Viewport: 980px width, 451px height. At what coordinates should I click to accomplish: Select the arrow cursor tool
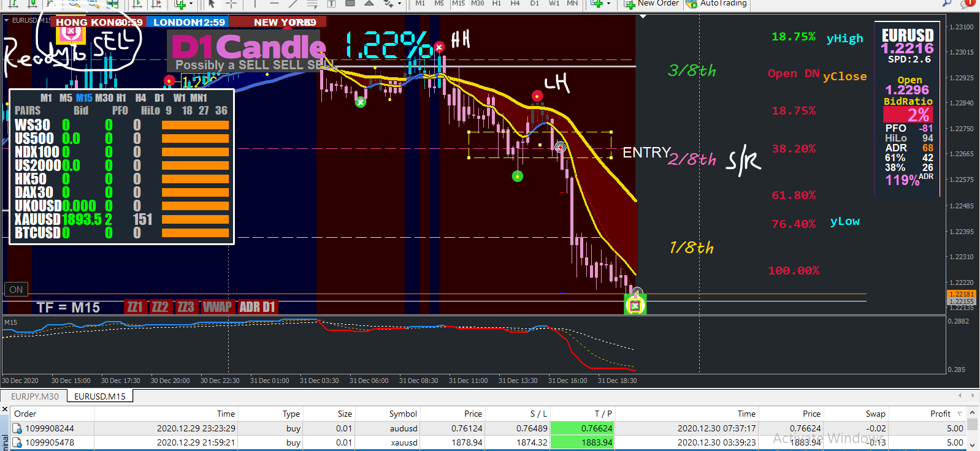(x=212, y=3)
